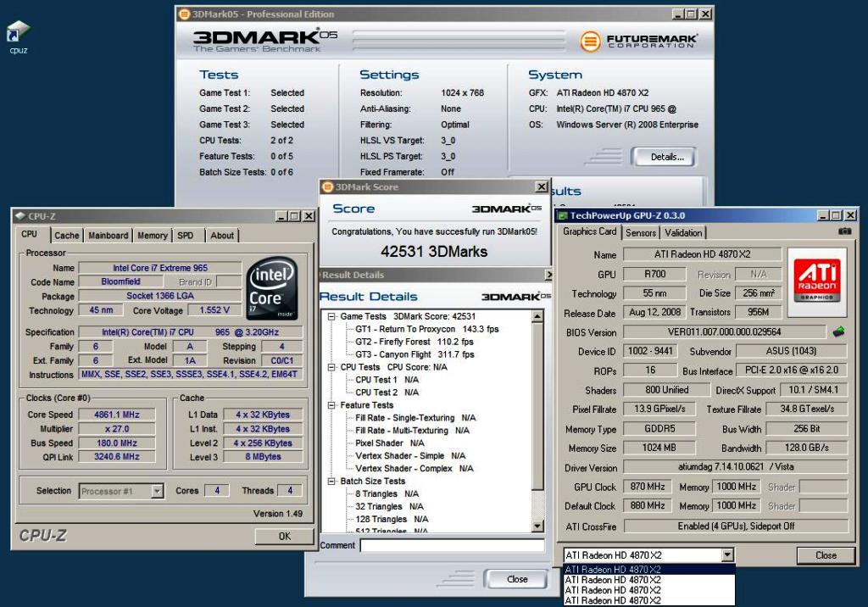Click the Details... button in 3DMark05 System
The width and height of the screenshot is (868, 607).
pos(666,157)
